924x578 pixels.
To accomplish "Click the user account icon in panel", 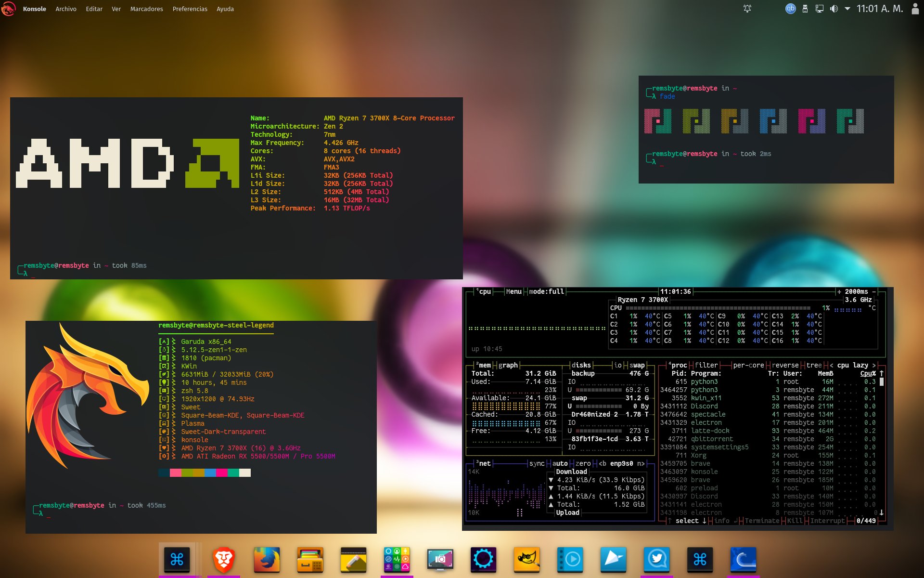I will [x=915, y=9].
